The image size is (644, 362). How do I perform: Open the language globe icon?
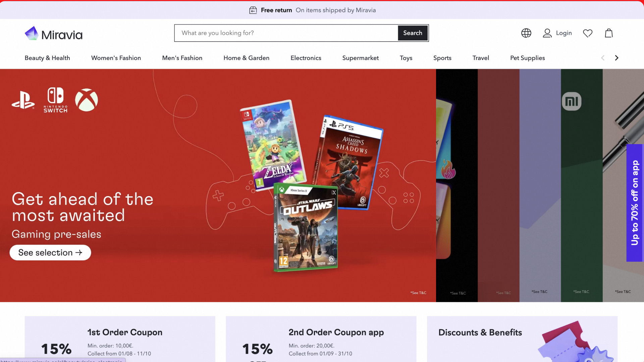coord(526,33)
